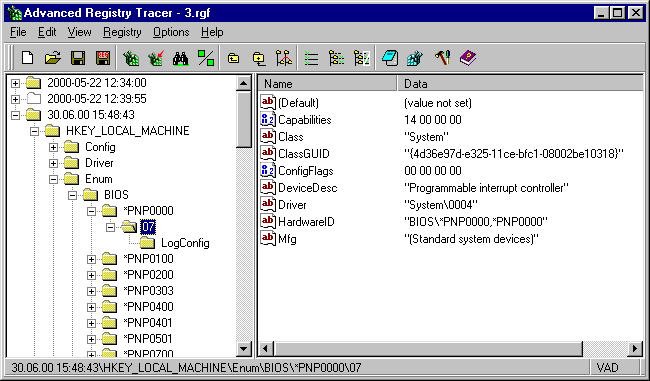650x381 pixels.
Task: Open the View menu
Action: tap(80, 32)
